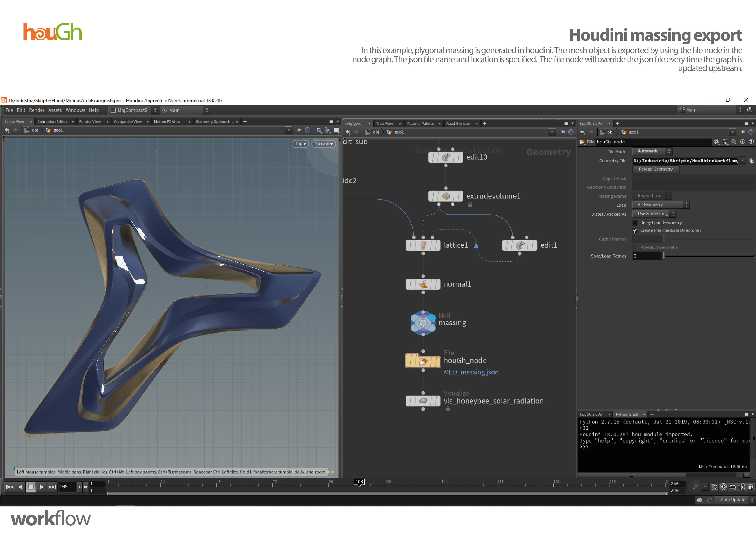Image resolution: width=756 pixels, height=534 pixels.
Task: Click the scene view link target circle icon
Action: 308,130
